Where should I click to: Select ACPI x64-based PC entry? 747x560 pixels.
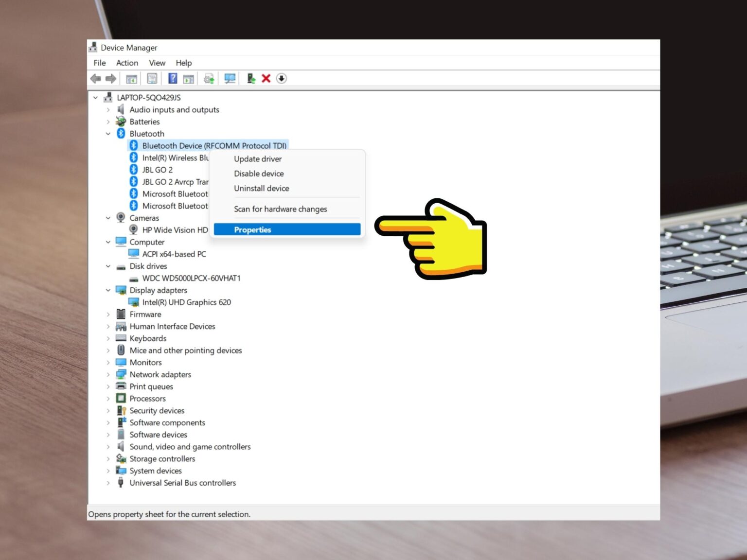pyautogui.click(x=174, y=254)
